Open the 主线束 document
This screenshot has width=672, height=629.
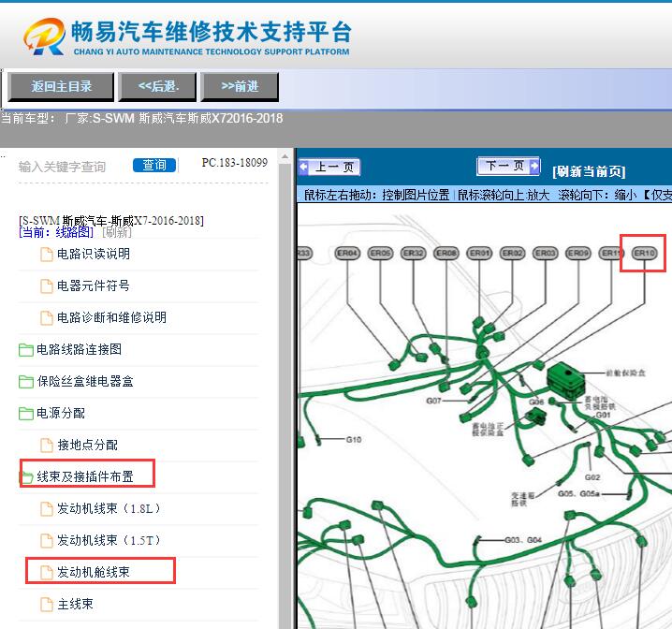tap(75, 604)
